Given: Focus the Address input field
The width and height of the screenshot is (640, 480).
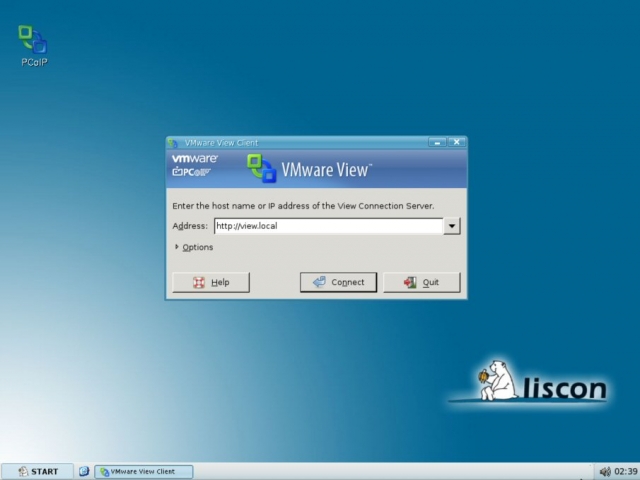Looking at the screenshot, I should tap(329, 226).
